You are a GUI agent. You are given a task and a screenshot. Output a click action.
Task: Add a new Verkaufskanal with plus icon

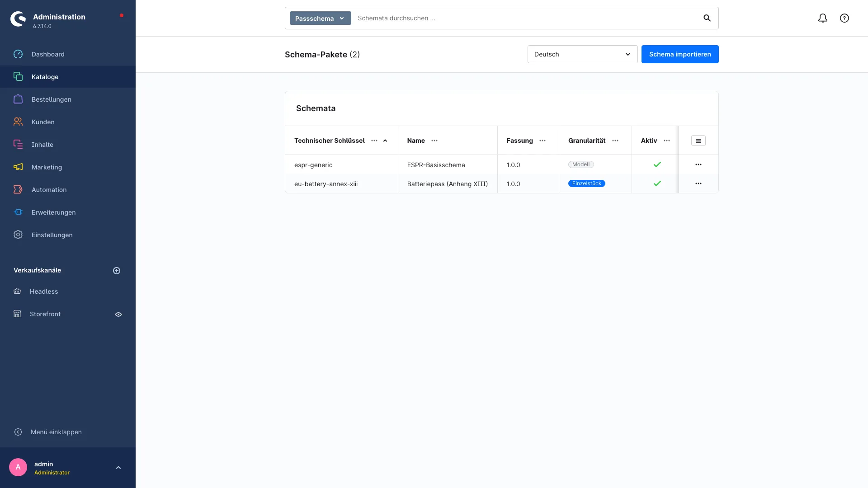tap(117, 271)
